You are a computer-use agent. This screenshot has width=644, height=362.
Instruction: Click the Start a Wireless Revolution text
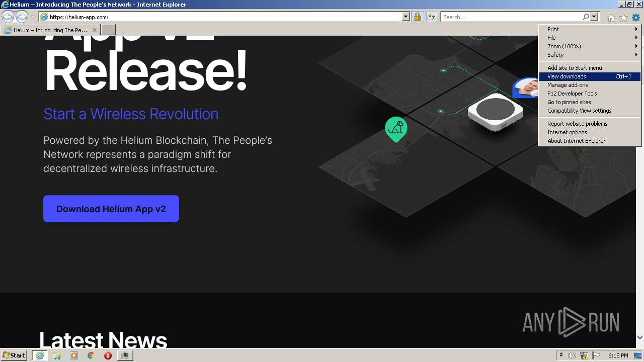131,114
